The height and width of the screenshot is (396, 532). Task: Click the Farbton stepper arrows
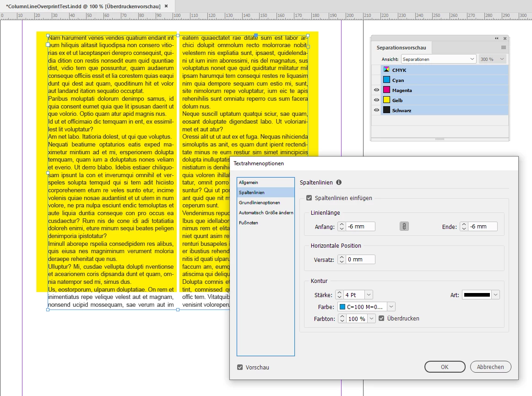[342, 319]
